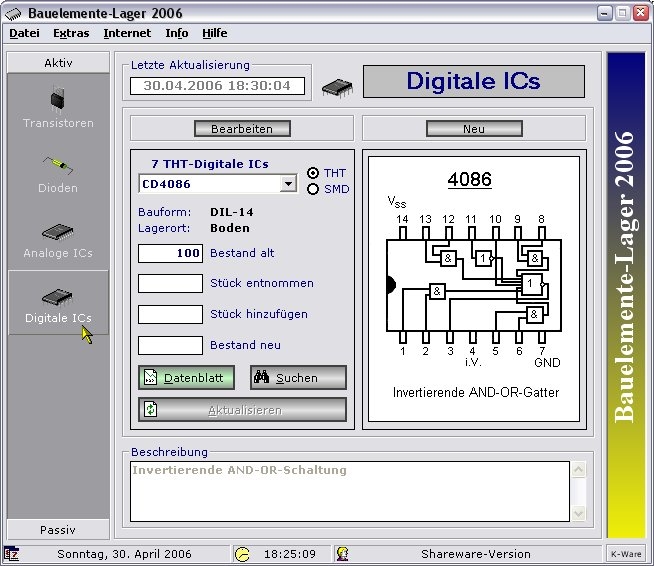Open the Datei menu

click(x=24, y=33)
